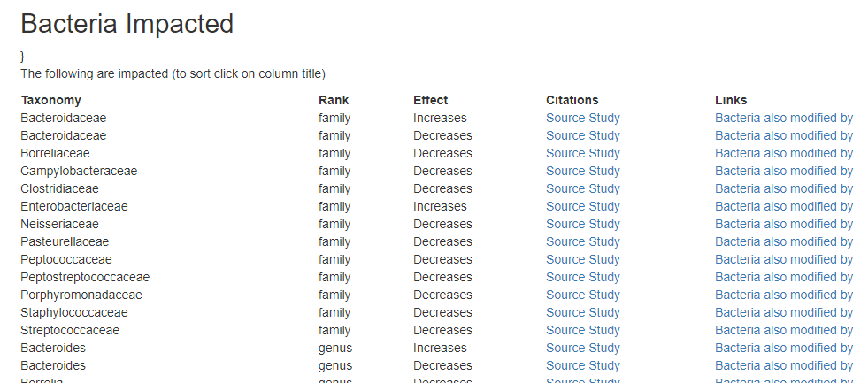
Task: Sort table by Effect column header
Action: [430, 100]
